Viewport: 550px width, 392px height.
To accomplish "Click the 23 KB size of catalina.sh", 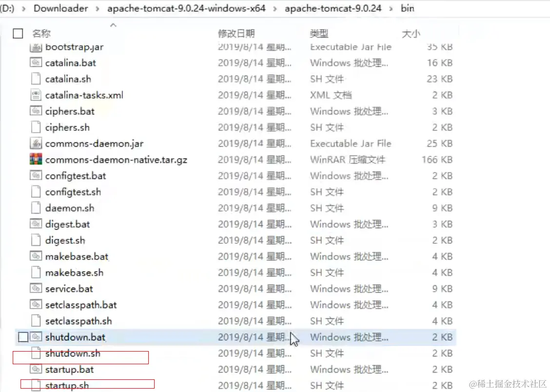I will [x=439, y=79].
